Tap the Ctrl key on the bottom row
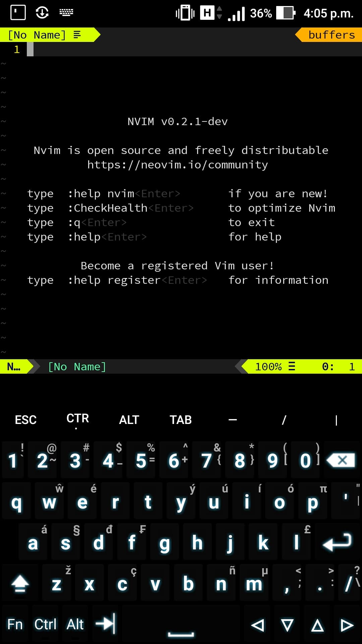This screenshot has height=644, width=362. coord(45,625)
